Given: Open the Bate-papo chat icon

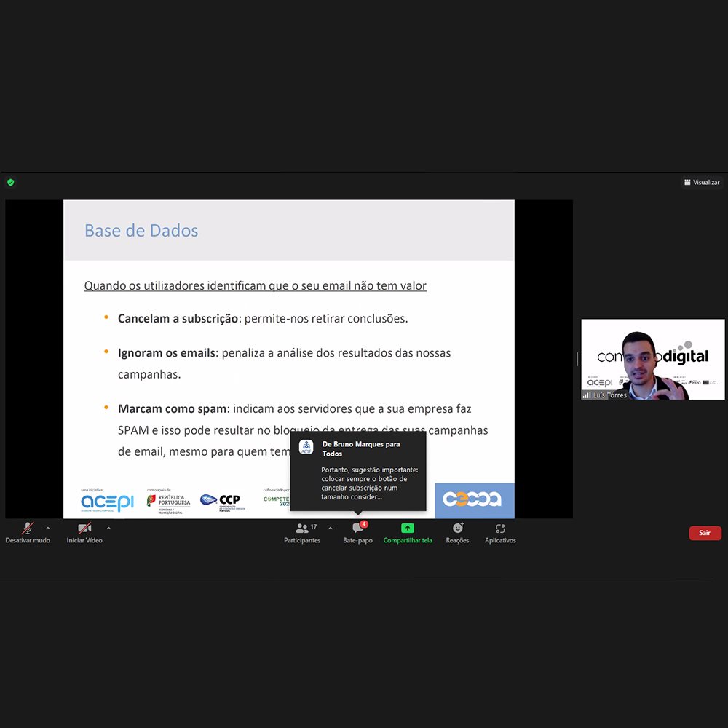Looking at the screenshot, I should (x=357, y=529).
